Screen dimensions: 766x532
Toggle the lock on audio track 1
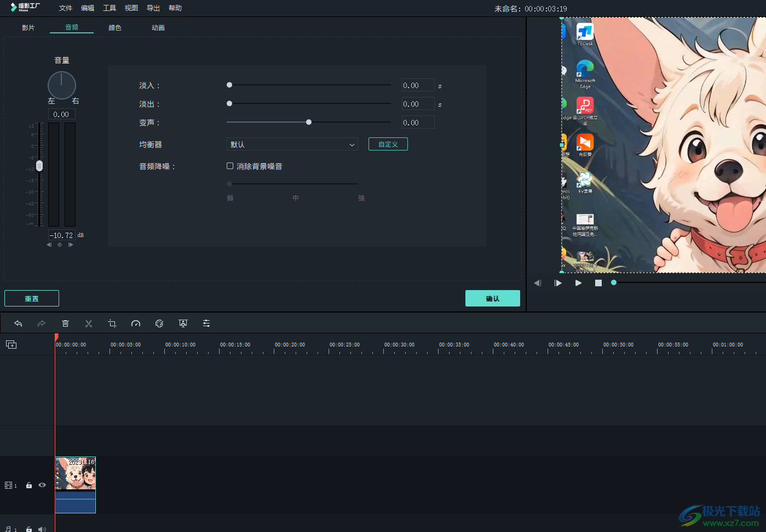(x=29, y=529)
